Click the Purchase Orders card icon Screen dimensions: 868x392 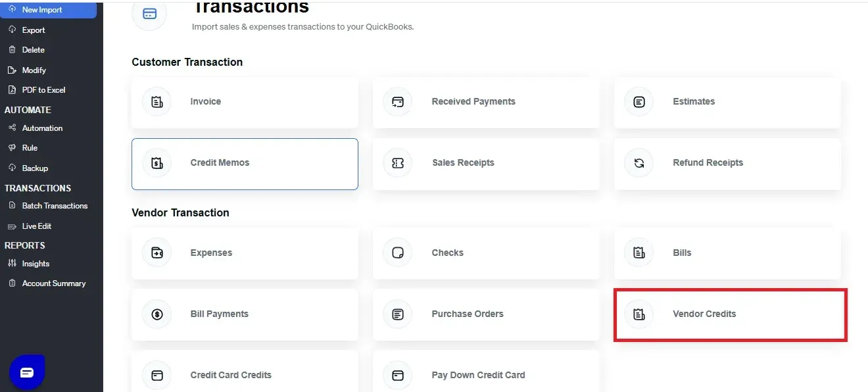click(397, 314)
